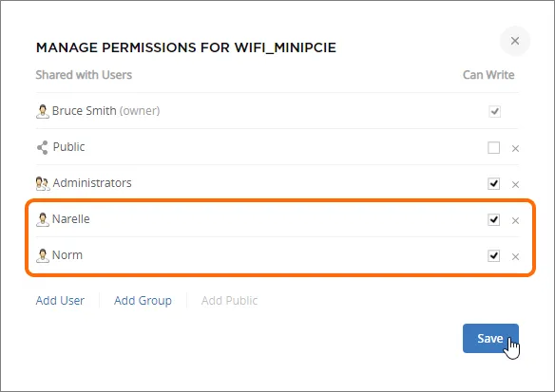Screen dimensions: 555x392
Task: Uncheck Can Write for Administrators
Action: tap(494, 183)
